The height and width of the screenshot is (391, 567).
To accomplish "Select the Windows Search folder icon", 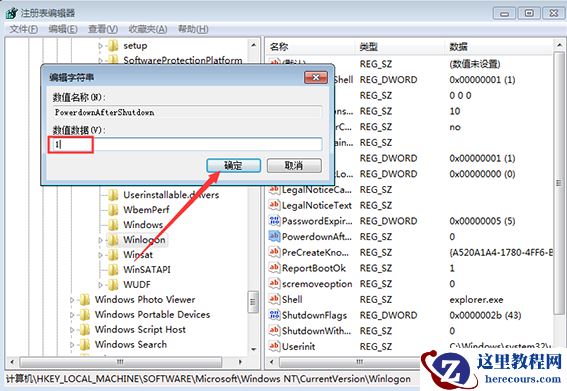I will pos(85,345).
